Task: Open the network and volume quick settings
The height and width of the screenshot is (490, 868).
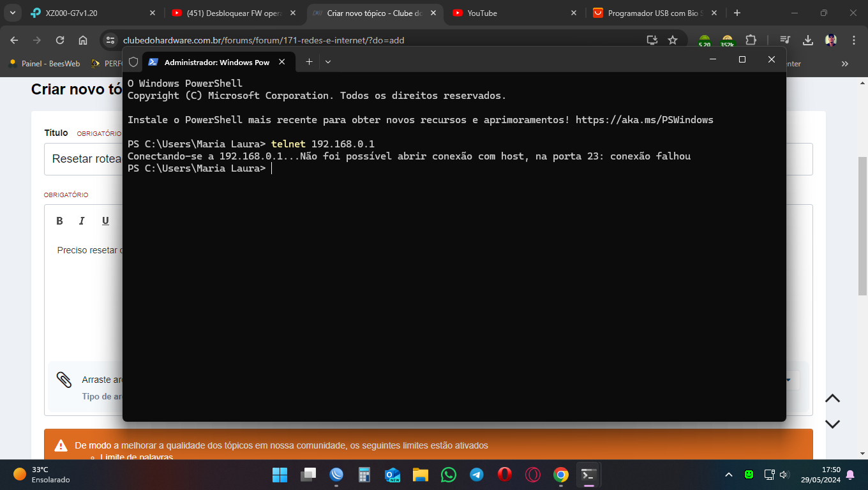Action: (777, 475)
